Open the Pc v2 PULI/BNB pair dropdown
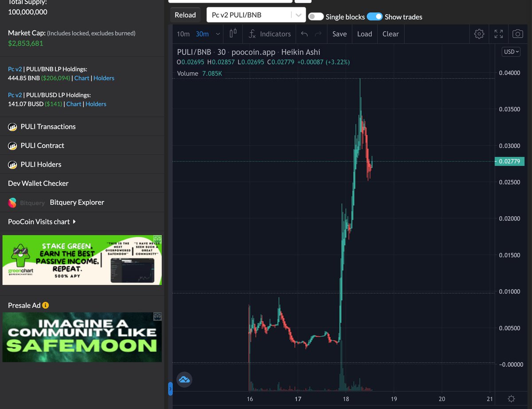 (256, 15)
